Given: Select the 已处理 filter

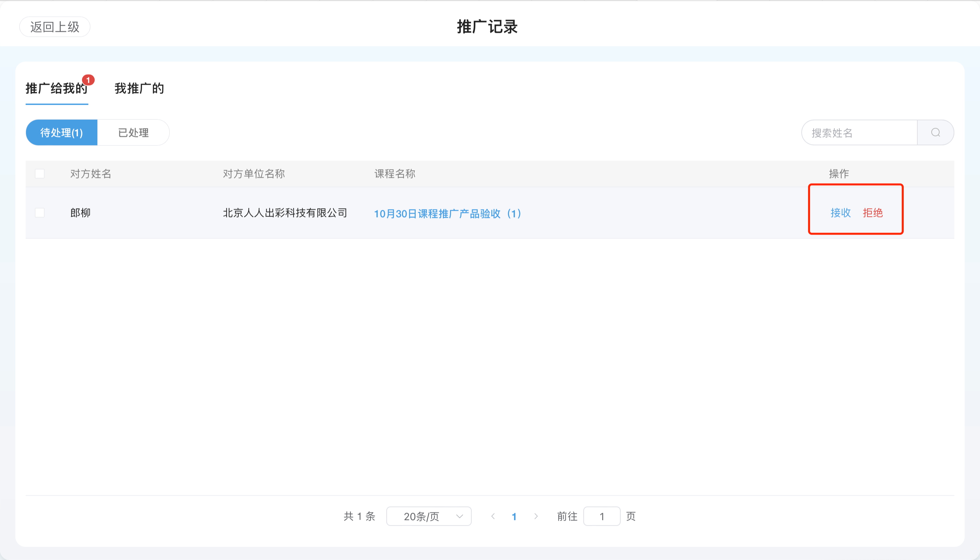Looking at the screenshot, I should (133, 132).
